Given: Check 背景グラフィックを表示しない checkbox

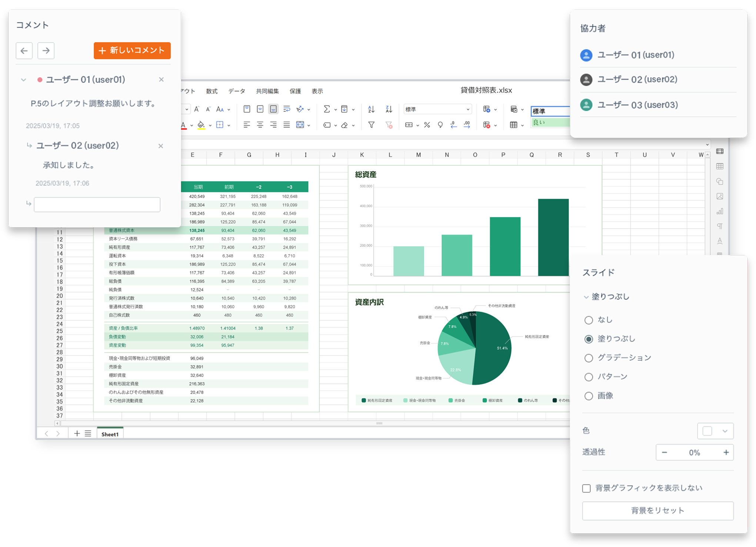Looking at the screenshot, I should pos(586,489).
